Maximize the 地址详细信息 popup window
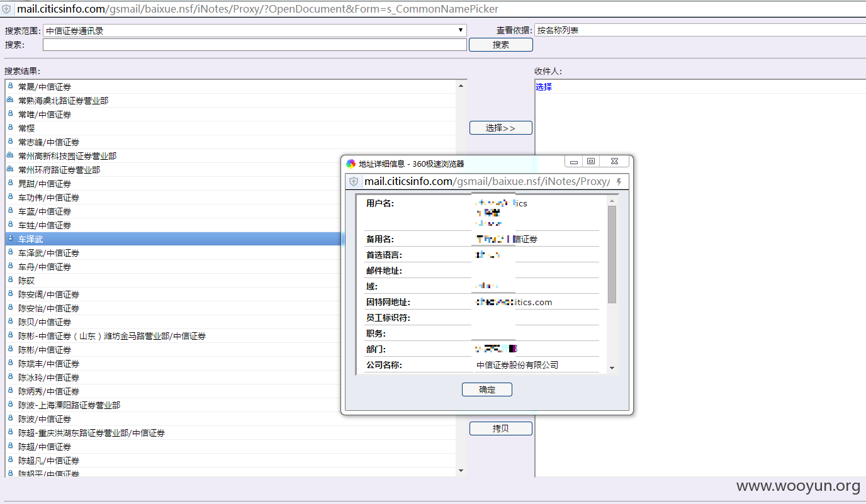Viewport: 866px width, 504px height. pyautogui.click(x=590, y=161)
